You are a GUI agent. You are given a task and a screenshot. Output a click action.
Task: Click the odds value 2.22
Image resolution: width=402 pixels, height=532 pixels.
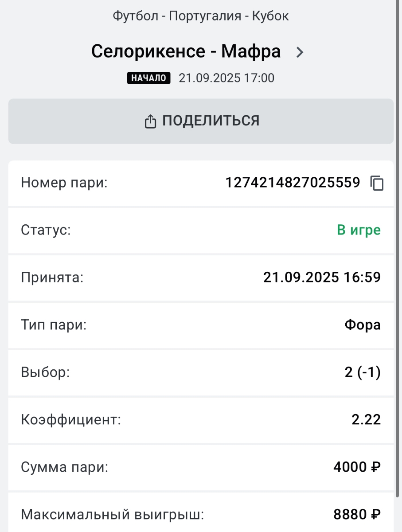click(x=366, y=420)
